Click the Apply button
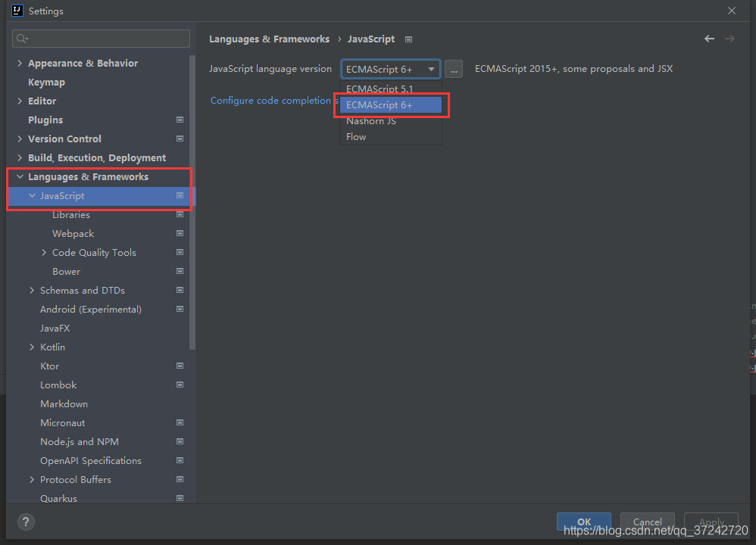This screenshot has width=756, height=545. coord(711,522)
